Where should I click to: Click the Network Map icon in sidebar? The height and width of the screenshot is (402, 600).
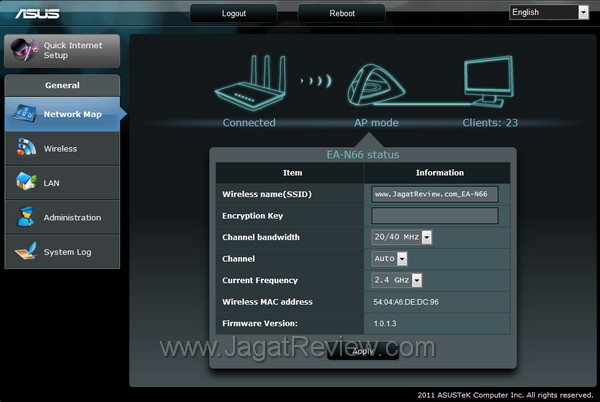pos(24,114)
